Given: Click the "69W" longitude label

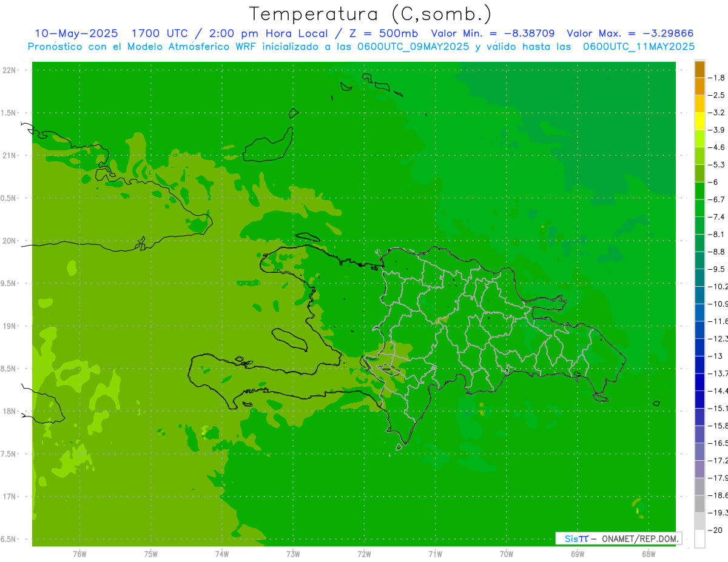Looking at the screenshot, I should pos(578,553).
